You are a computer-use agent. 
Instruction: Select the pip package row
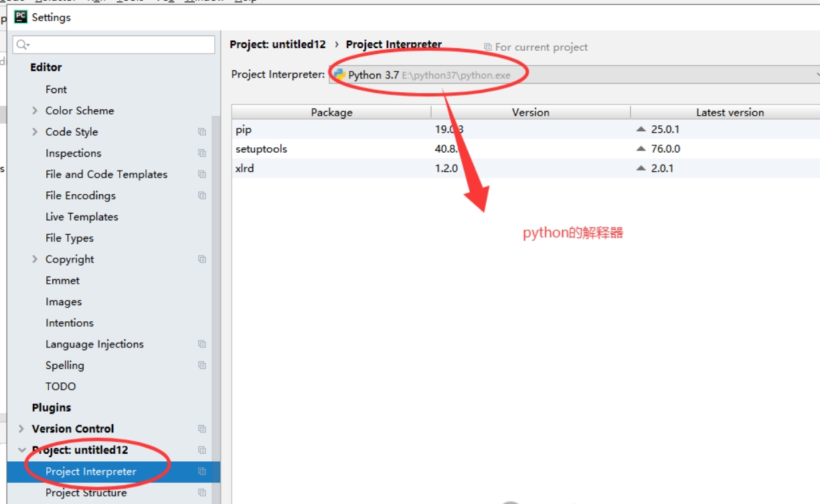(526, 129)
